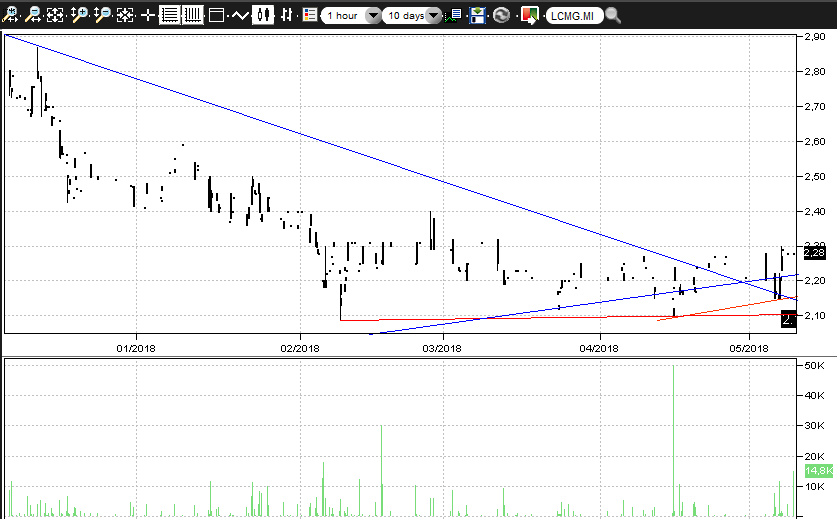Toggle the volume panel window icon
Screen dimensions: 837x519
coord(216,15)
